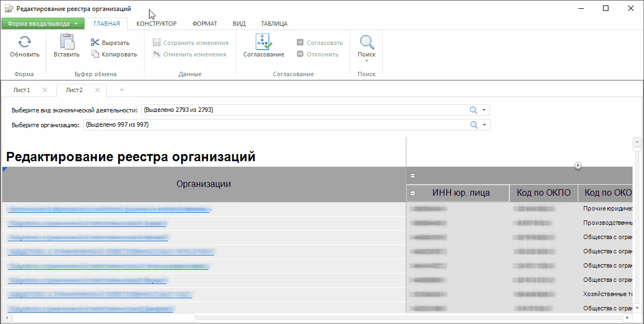Switch to the Лист1 sheet tab

tap(22, 90)
